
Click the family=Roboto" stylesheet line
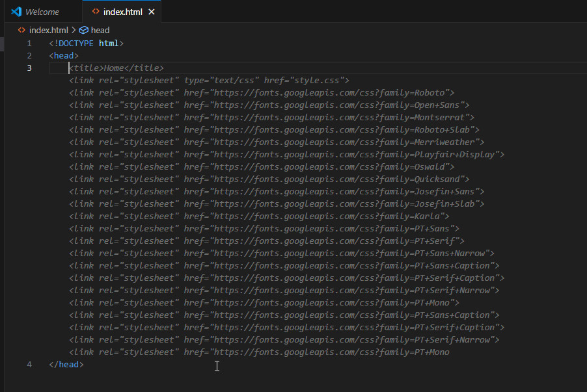coord(262,93)
